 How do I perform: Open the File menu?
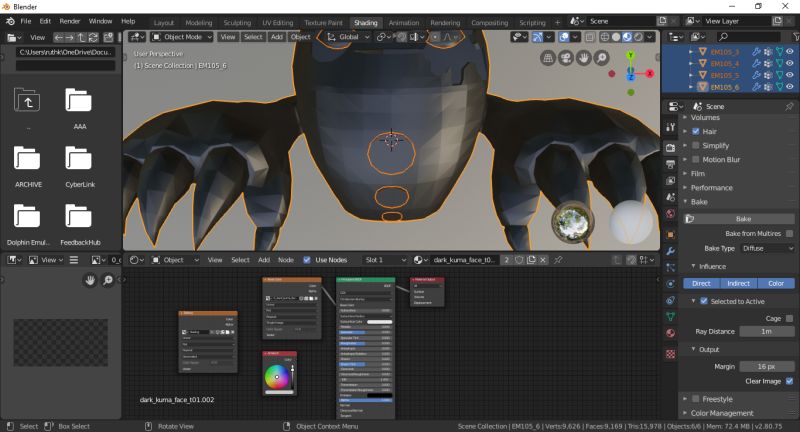coord(26,21)
